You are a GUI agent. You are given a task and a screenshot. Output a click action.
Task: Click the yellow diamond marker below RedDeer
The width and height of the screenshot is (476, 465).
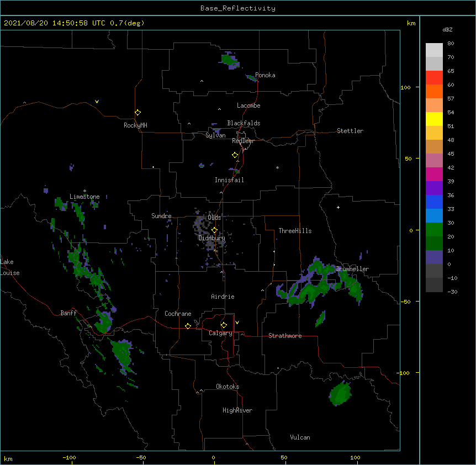(x=235, y=155)
